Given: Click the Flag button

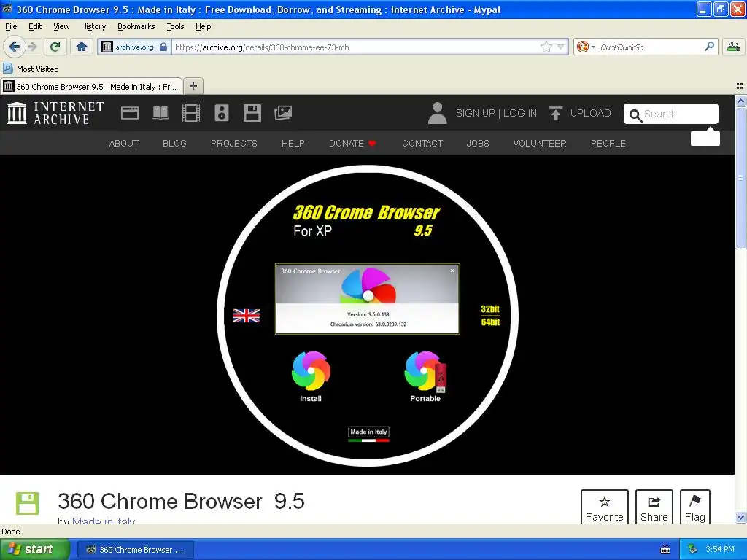Looking at the screenshot, I should click(695, 507).
